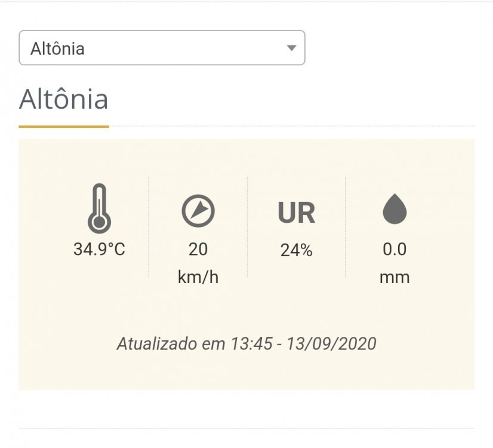Click the 34.9°C temperature reading
The height and width of the screenshot is (448, 493).
(99, 249)
